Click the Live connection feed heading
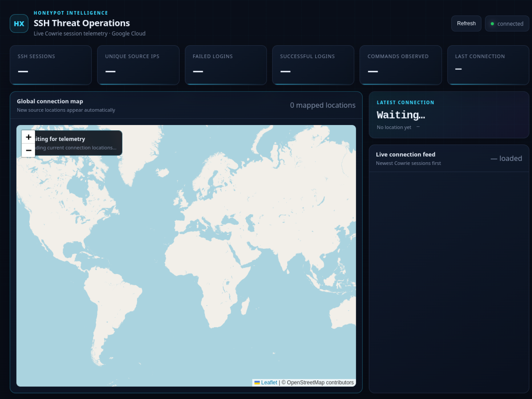Image resolution: width=532 pixels, height=399 pixels. pyautogui.click(x=406, y=155)
